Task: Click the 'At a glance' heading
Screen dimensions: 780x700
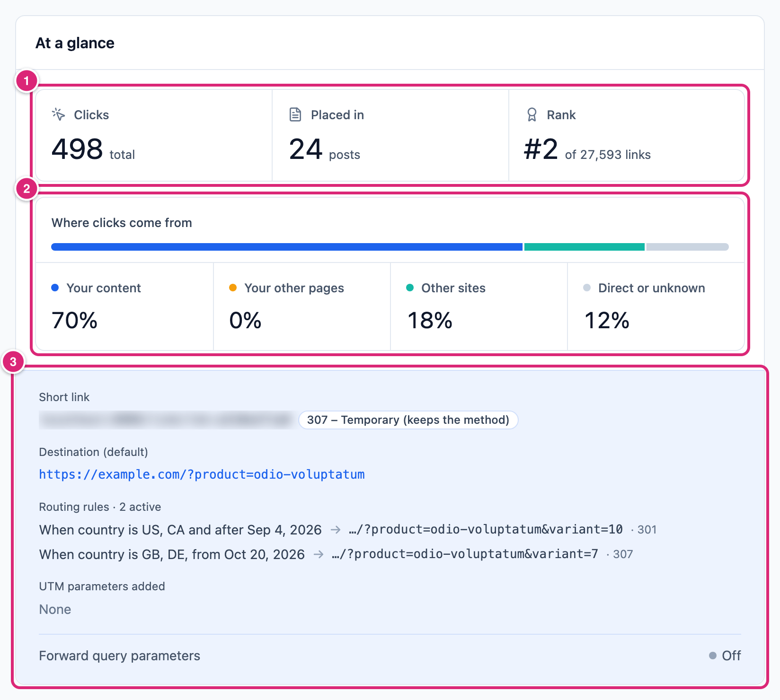Action: [x=75, y=43]
